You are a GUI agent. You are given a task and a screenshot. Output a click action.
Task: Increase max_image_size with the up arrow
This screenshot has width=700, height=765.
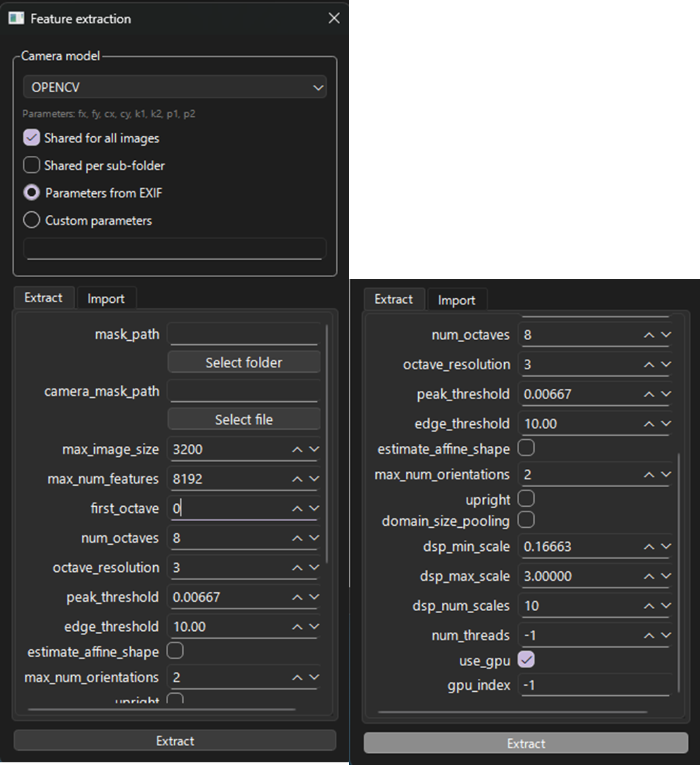click(297, 449)
